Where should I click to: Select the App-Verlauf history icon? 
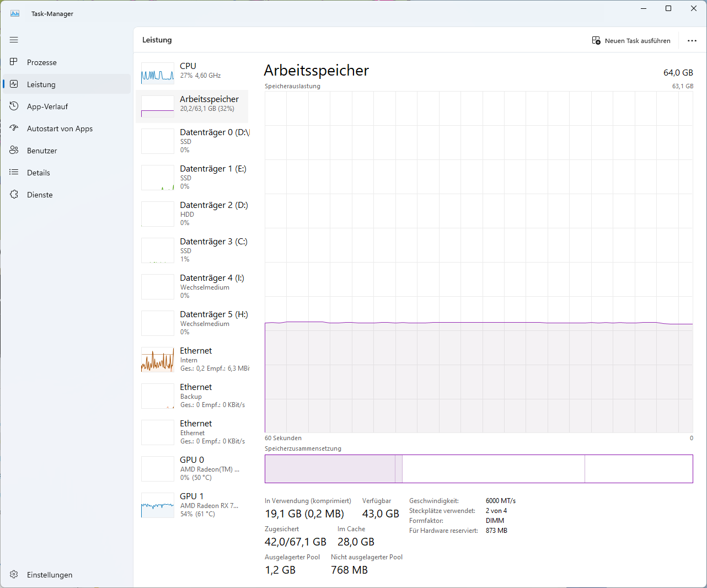(14, 106)
